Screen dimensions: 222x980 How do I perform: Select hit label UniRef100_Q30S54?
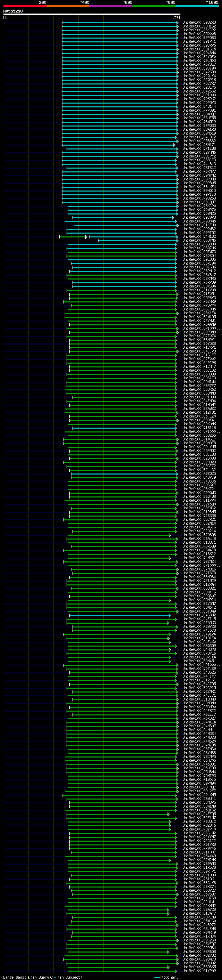coord(199,256)
